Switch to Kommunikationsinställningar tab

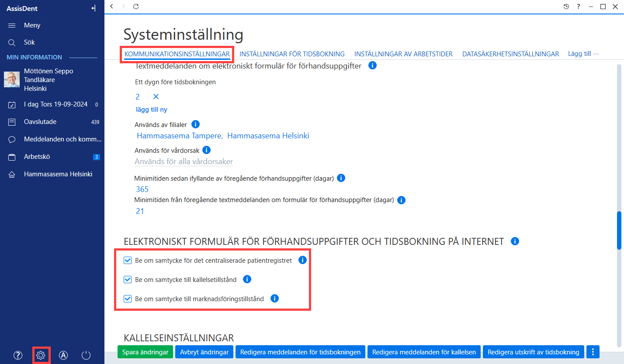point(177,54)
